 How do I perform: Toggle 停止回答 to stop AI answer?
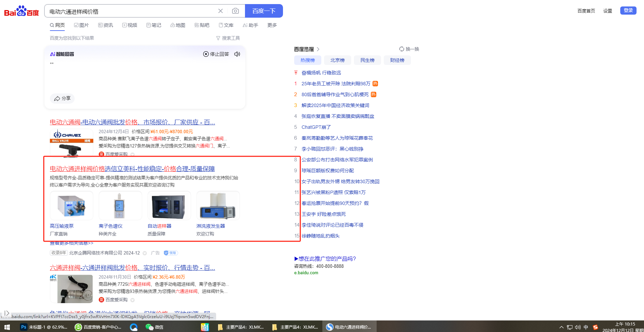tap(216, 54)
